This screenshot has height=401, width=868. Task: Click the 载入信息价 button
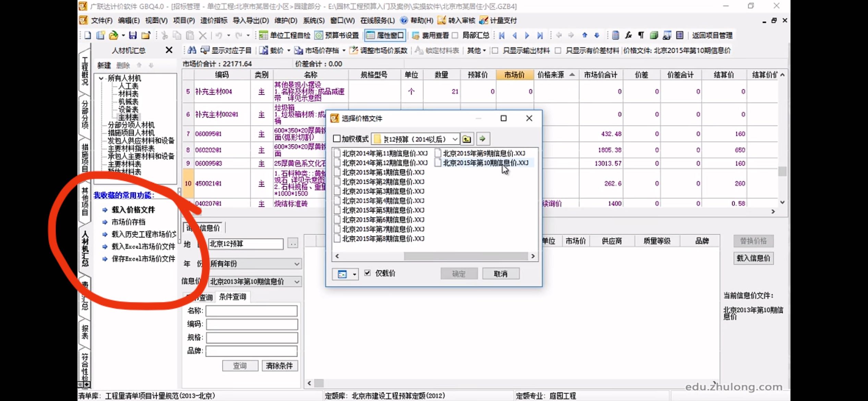[x=753, y=258]
